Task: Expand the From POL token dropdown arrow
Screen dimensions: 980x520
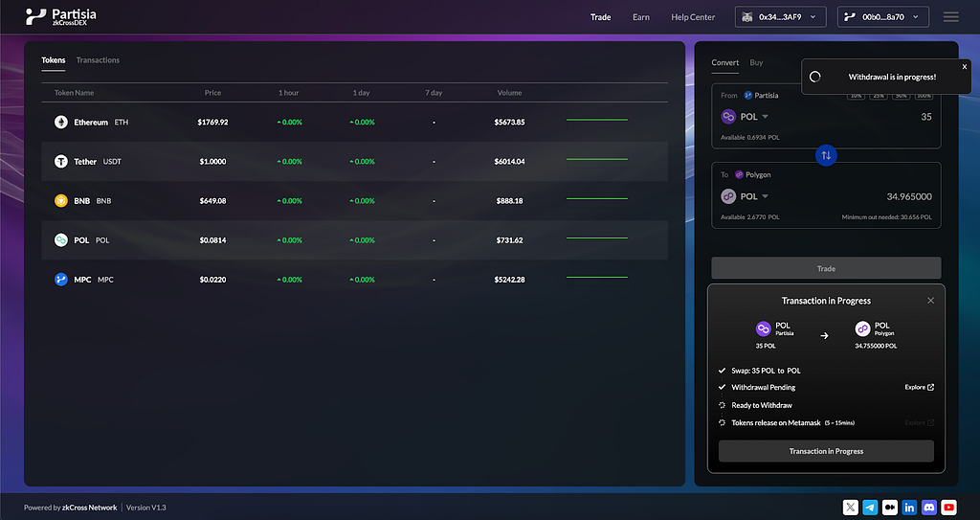Action: coord(765,117)
